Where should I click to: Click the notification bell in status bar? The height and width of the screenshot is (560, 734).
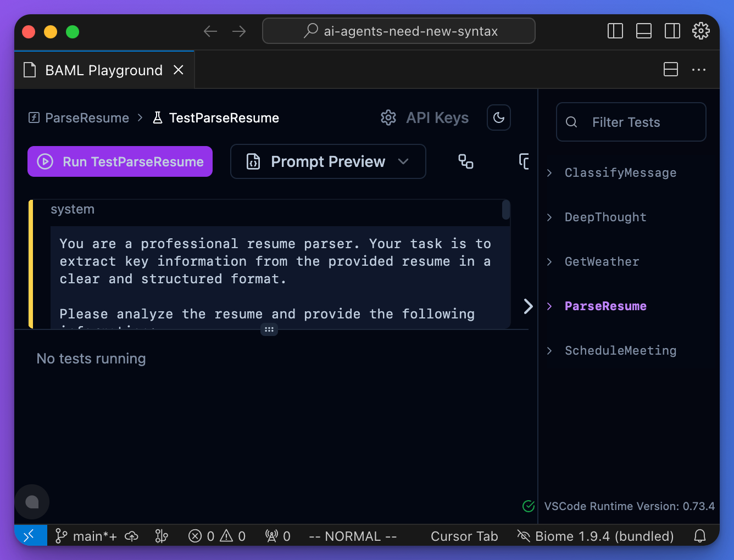pos(699,536)
